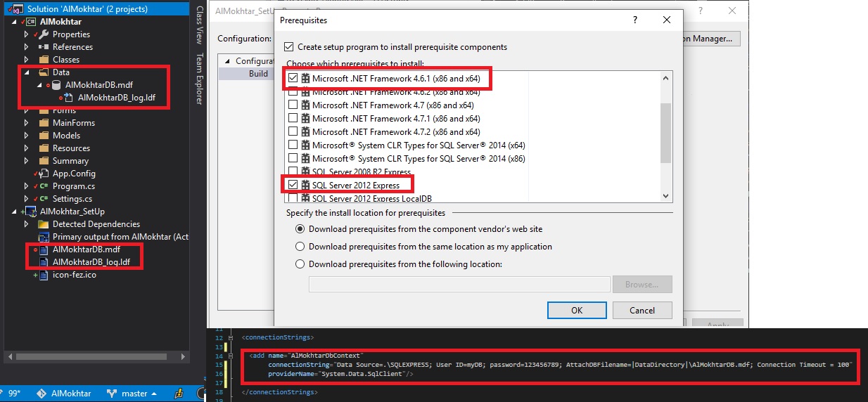The width and height of the screenshot is (868, 402).
Task: Collapse the Data folder
Action: [x=27, y=72]
